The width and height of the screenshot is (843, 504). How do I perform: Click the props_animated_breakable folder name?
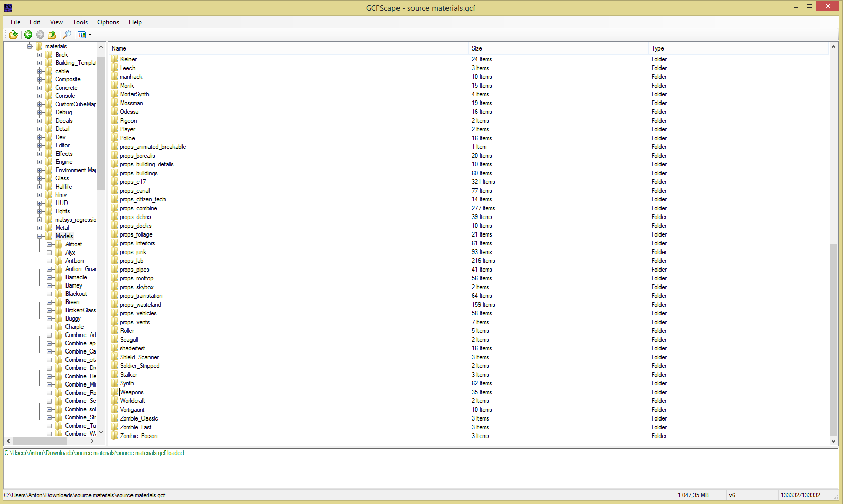153,147
